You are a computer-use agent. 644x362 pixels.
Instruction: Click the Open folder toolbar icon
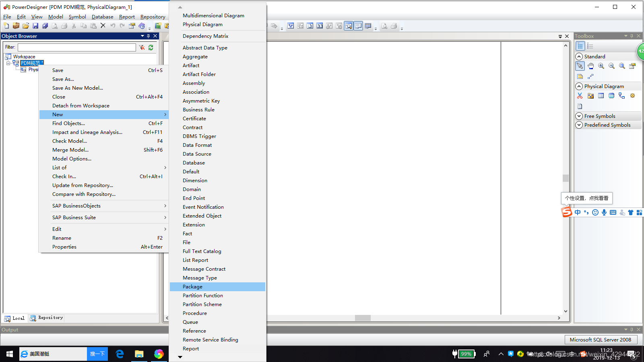pos(26,26)
